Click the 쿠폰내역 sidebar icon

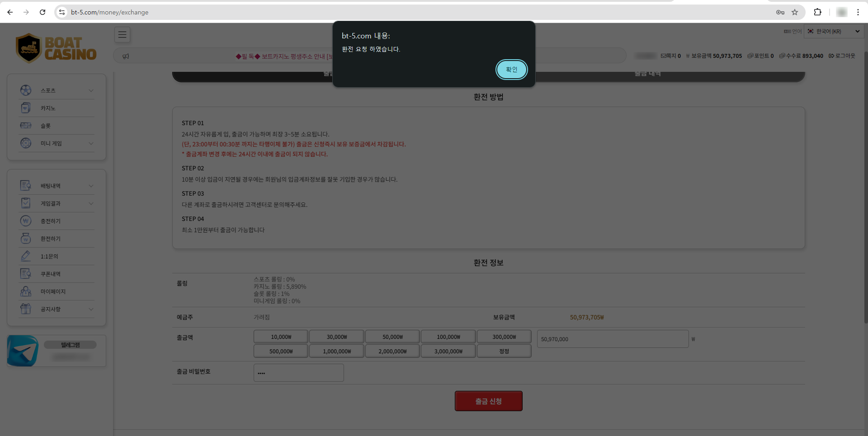(x=26, y=274)
